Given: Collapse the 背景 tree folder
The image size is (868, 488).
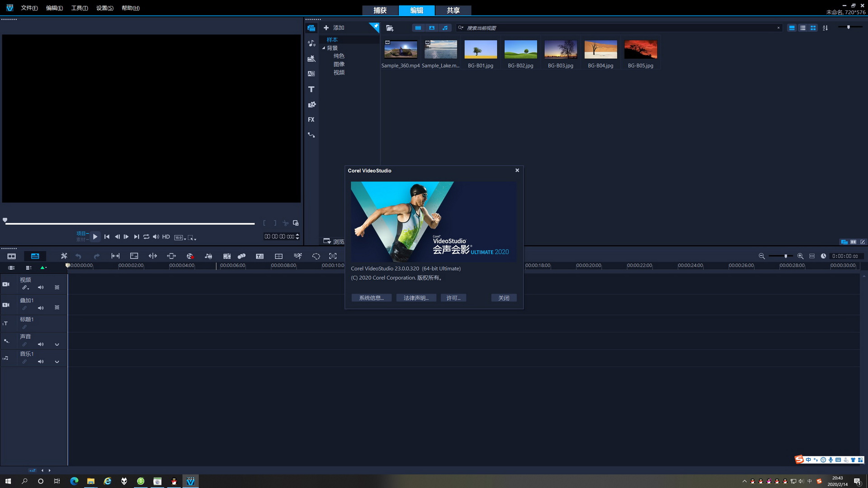Looking at the screenshot, I should click(324, 48).
